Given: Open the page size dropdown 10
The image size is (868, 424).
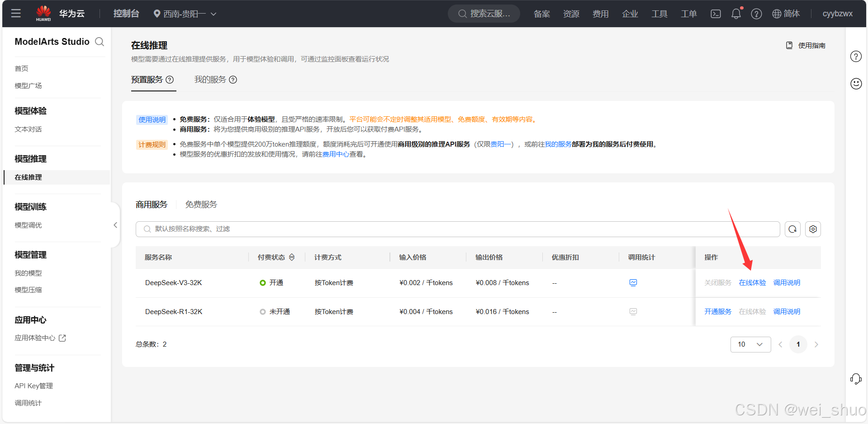Looking at the screenshot, I should coord(750,344).
